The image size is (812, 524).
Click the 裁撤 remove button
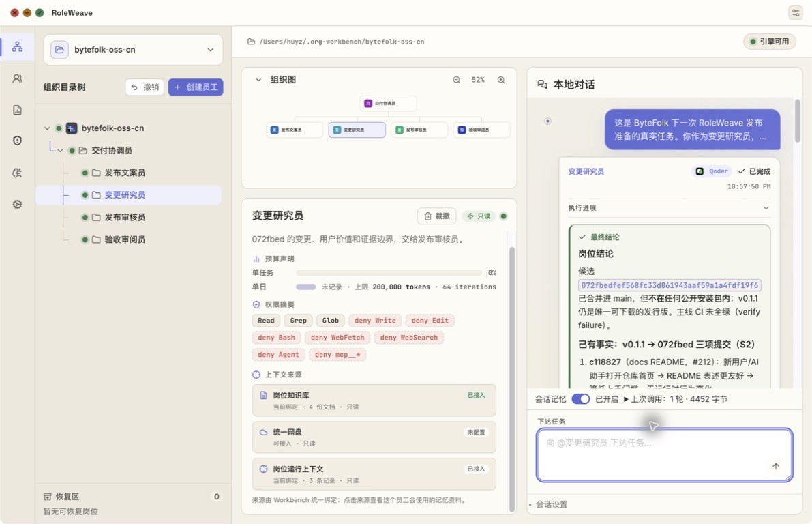[436, 216]
